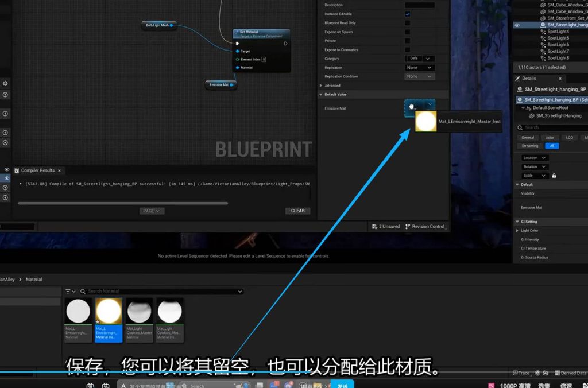Check the Private checkbox
The image size is (588, 388).
(x=408, y=41)
